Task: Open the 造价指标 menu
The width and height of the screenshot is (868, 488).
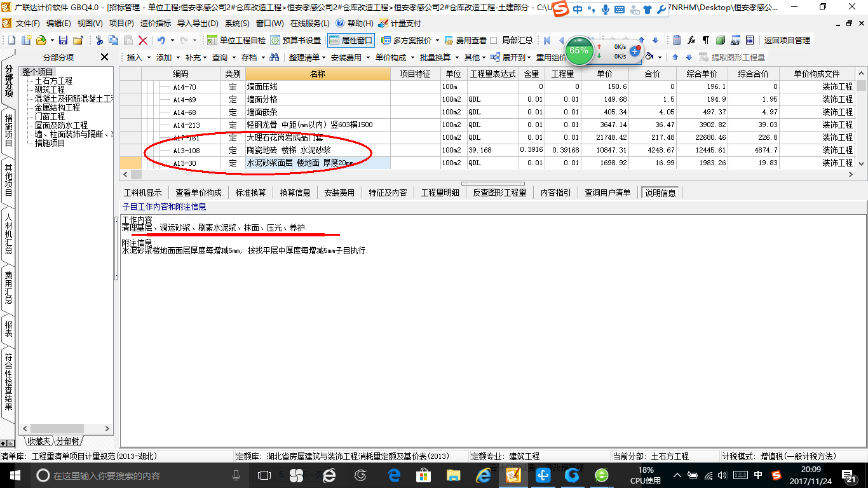Action: [x=155, y=23]
